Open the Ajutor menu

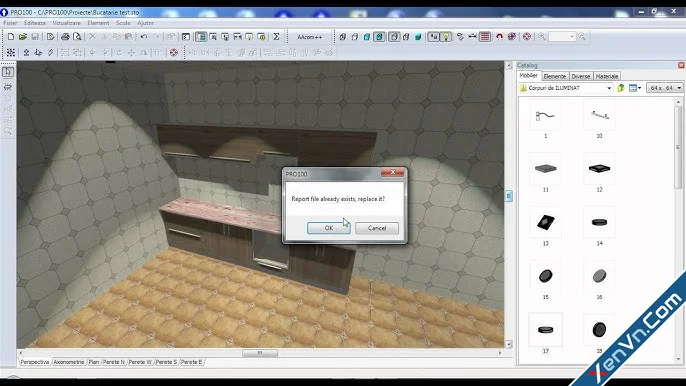[145, 23]
